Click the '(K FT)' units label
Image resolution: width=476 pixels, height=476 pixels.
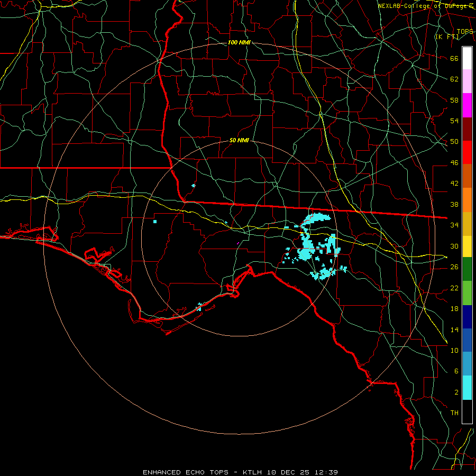(x=447, y=37)
